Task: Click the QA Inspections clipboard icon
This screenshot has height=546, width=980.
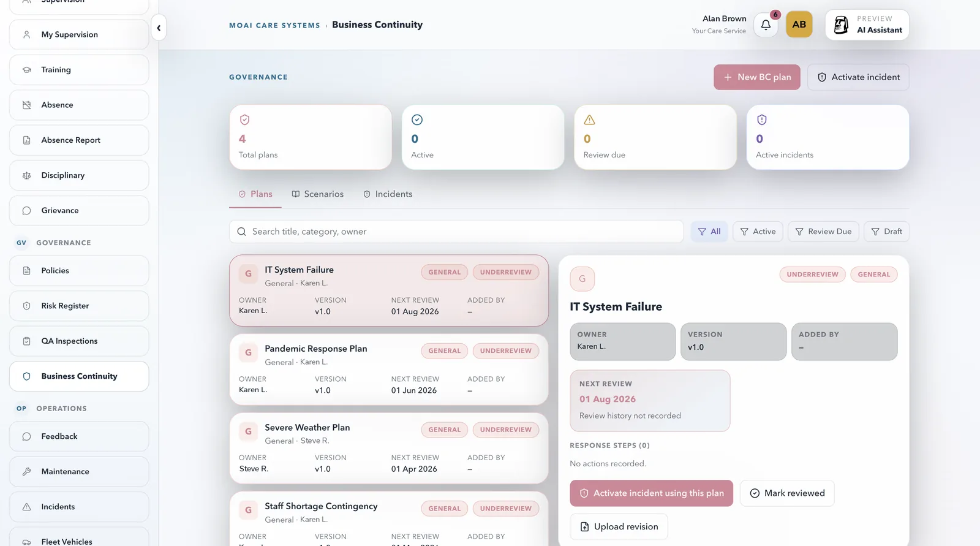Action: [26, 341]
